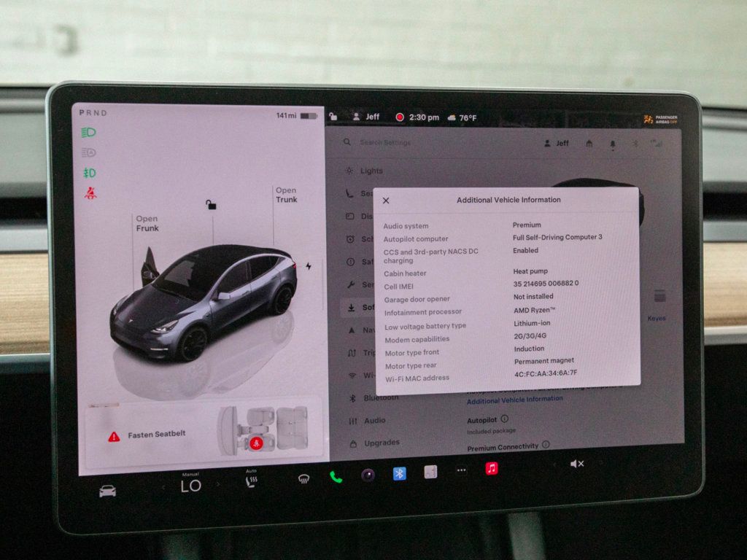The height and width of the screenshot is (560, 747).
Task: Tap the 2:30 pm clock
Action: click(424, 117)
